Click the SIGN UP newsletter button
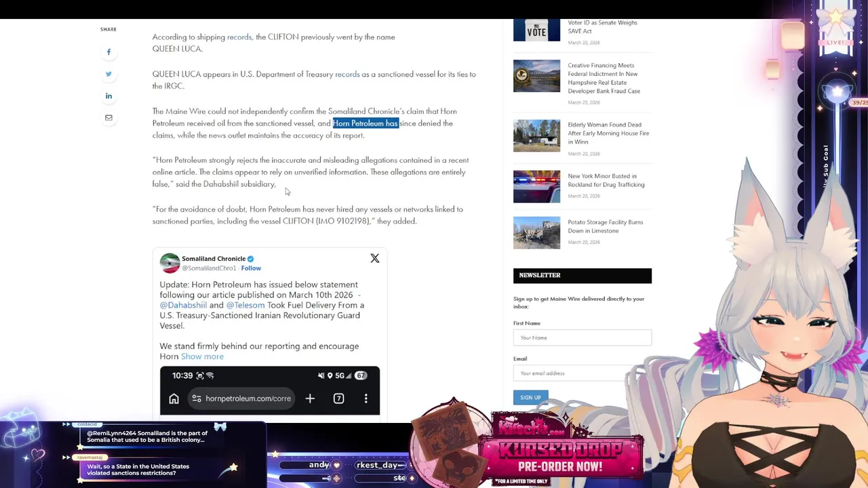This screenshot has height=488, width=868. (530, 398)
